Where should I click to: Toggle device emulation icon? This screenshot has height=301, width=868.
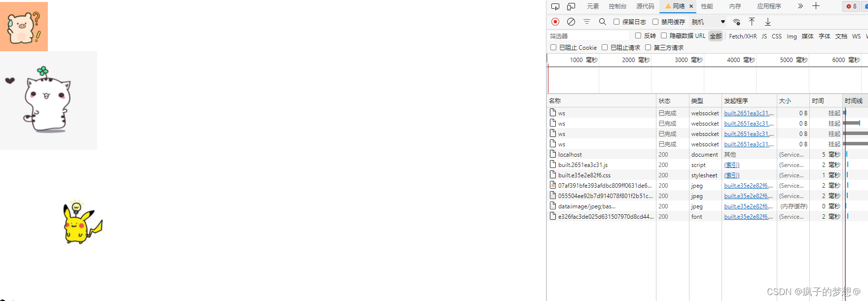click(x=571, y=6)
